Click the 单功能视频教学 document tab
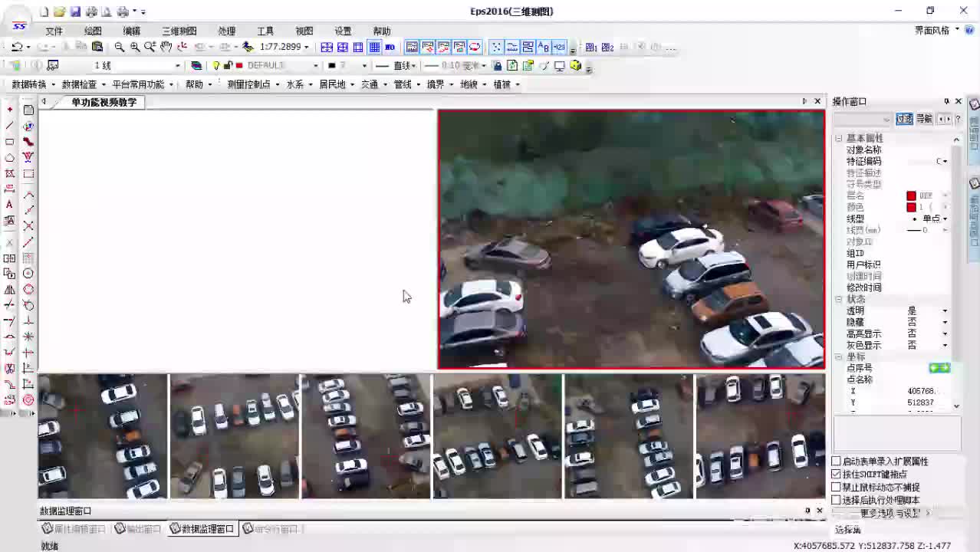Screen dimensions: 980x552 point(104,102)
